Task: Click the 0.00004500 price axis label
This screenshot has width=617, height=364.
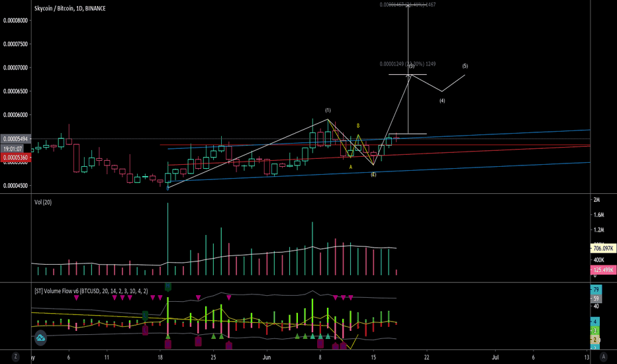Action: (16, 186)
